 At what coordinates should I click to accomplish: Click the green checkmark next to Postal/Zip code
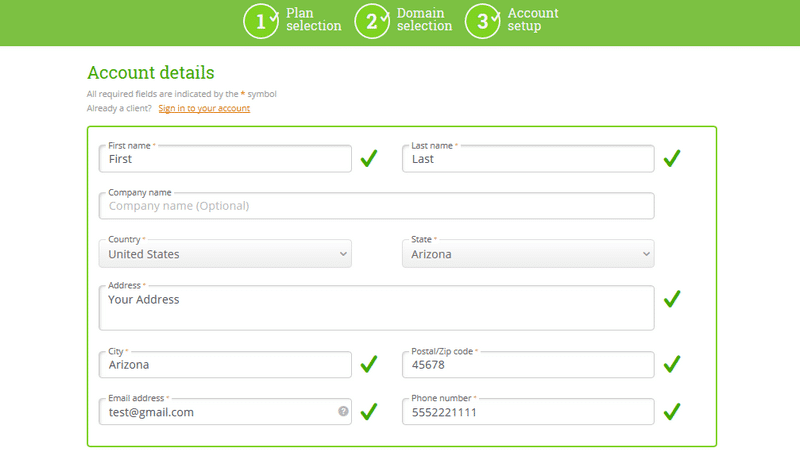(672, 364)
